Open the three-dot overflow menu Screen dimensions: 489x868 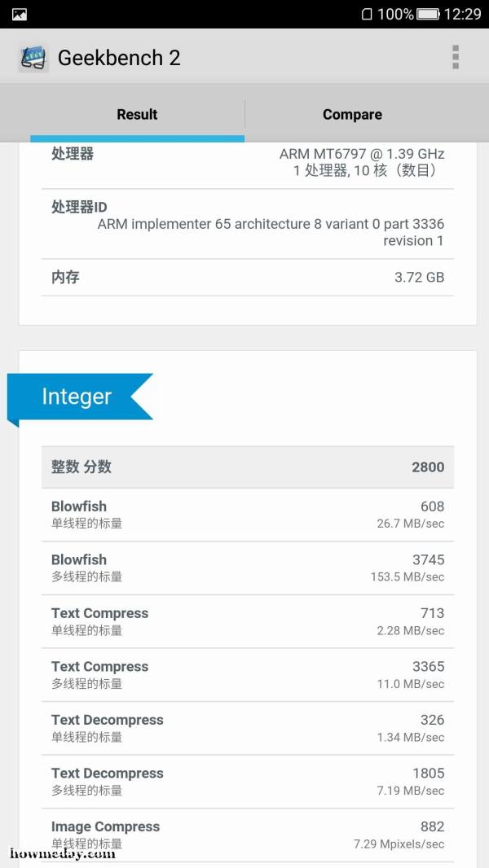[x=455, y=57]
